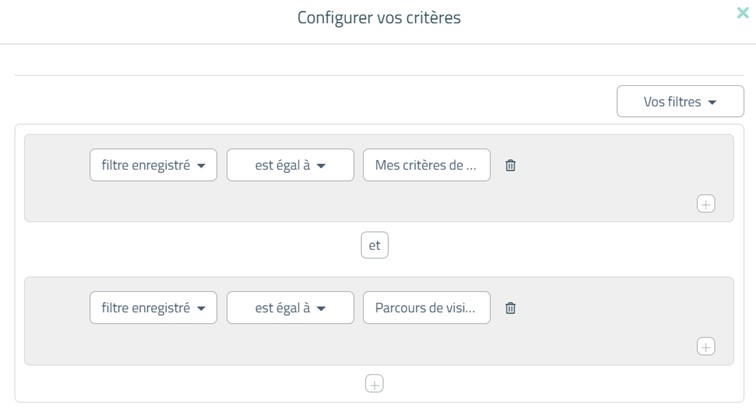Screen dimensions: 756x415
Task: Toggle the 'et' logical operator between groups
Action: [375, 245]
